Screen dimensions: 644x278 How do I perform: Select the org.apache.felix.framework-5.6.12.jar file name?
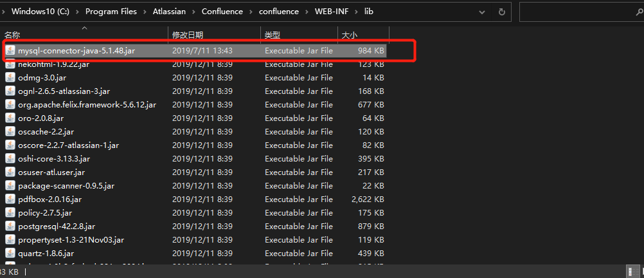point(87,105)
